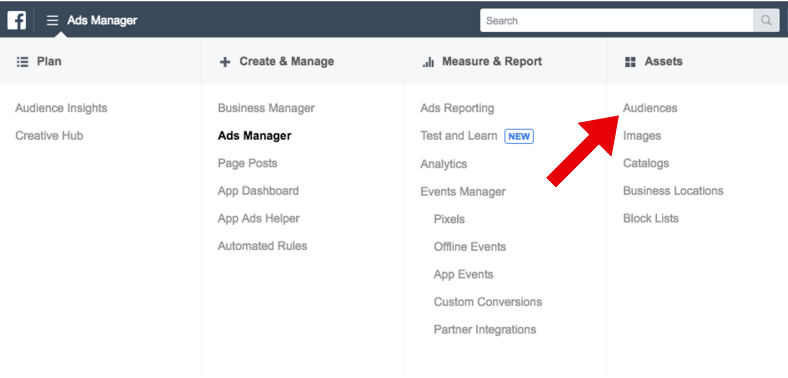
Task: Open Events Manager
Action: pyautogui.click(x=463, y=192)
